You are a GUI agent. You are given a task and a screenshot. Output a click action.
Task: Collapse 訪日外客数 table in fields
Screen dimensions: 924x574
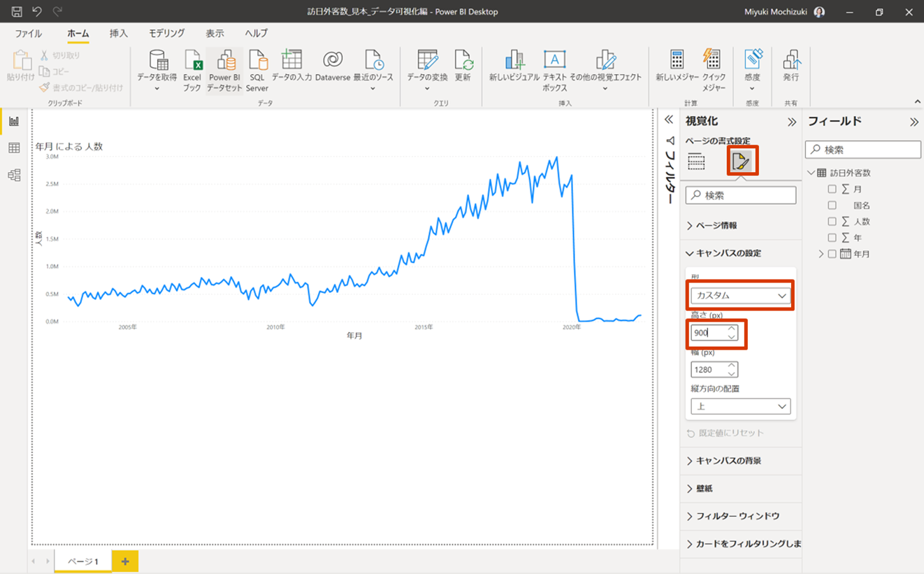(x=811, y=173)
